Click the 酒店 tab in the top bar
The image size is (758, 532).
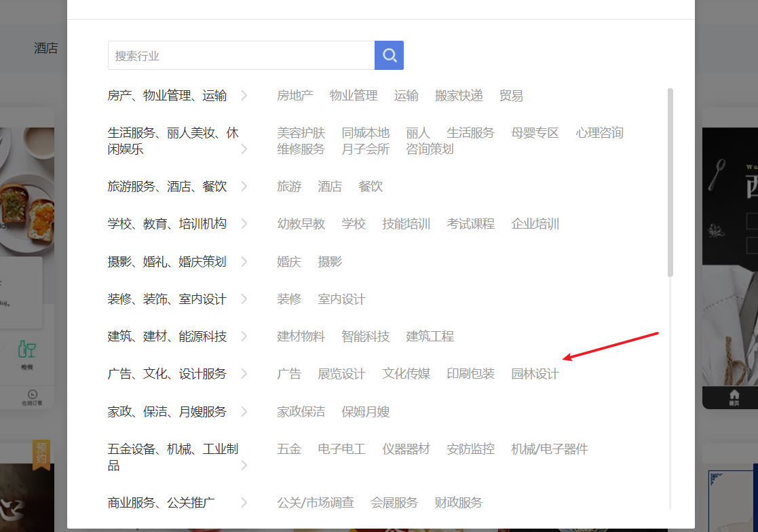click(45, 47)
